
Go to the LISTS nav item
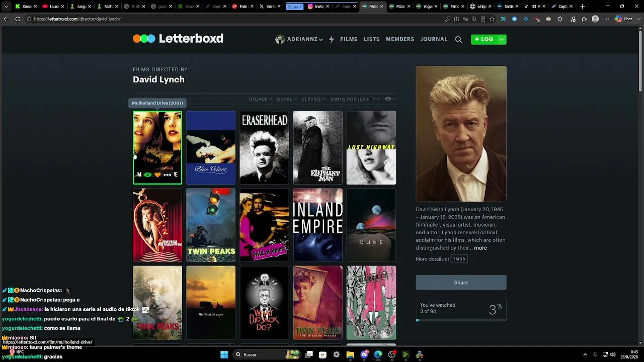pos(372,39)
